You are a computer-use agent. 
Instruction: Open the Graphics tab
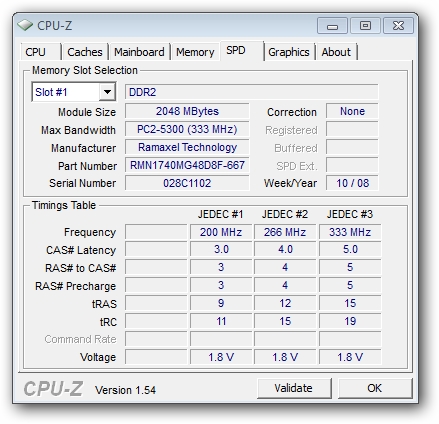289,52
